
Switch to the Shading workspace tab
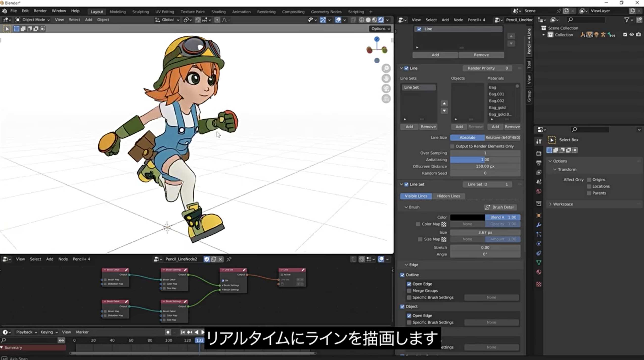click(218, 12)
